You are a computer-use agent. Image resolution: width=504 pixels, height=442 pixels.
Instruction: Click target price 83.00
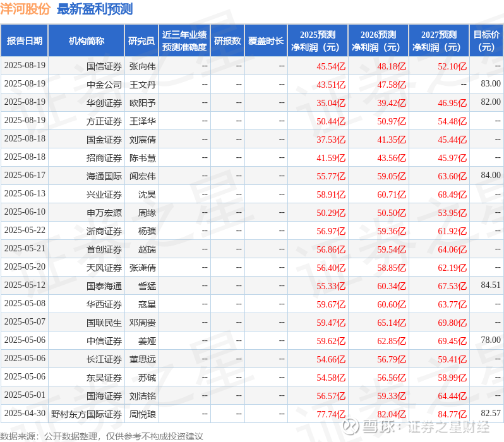(x=491, y=83)
